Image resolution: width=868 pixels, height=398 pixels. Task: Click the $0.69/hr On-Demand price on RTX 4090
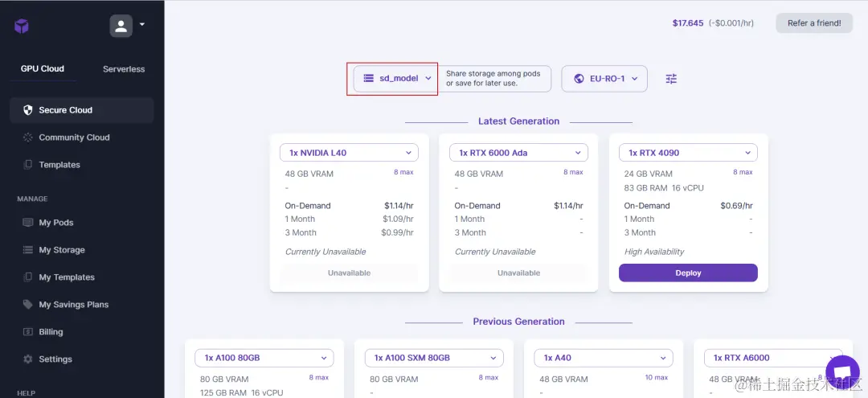(x=737, y=205)
